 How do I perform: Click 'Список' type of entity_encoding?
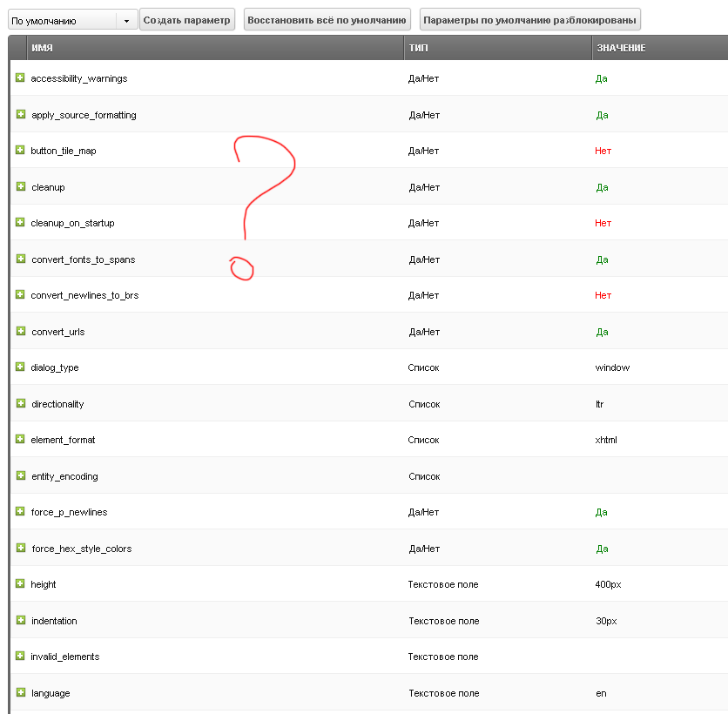424,477
